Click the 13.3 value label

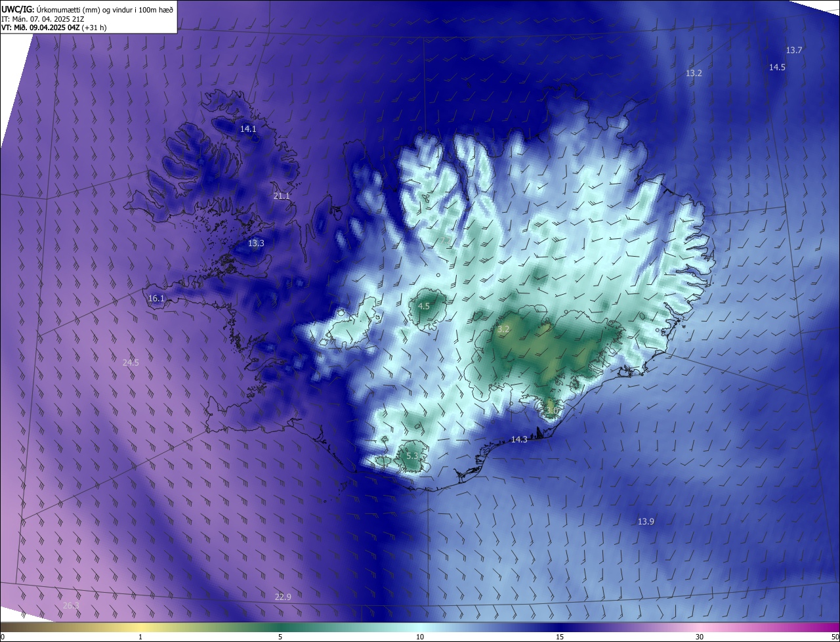(256, 244)
